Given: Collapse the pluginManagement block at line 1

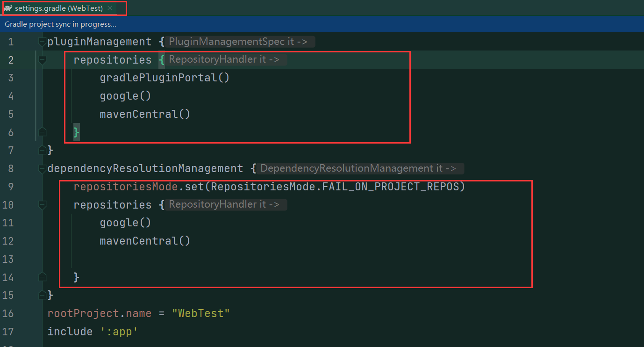Looking at the screenshot, I should pyautogui.click(x=42, y=42).
